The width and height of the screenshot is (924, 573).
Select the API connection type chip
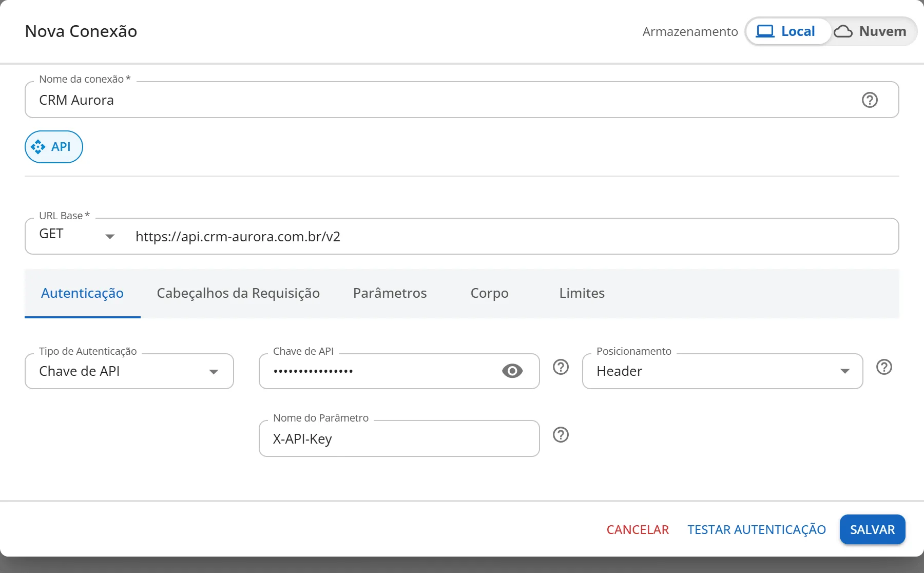pyautogui.click(x=54, y=147)
